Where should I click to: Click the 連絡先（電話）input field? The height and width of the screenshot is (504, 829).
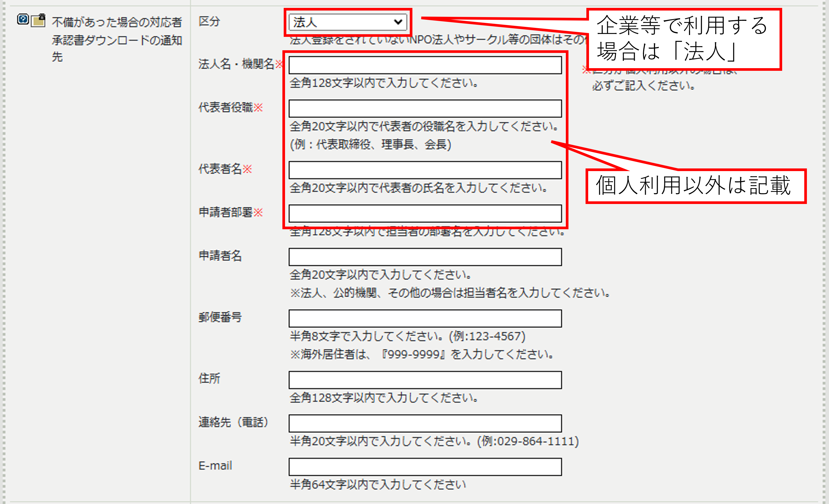pos(425,423)
